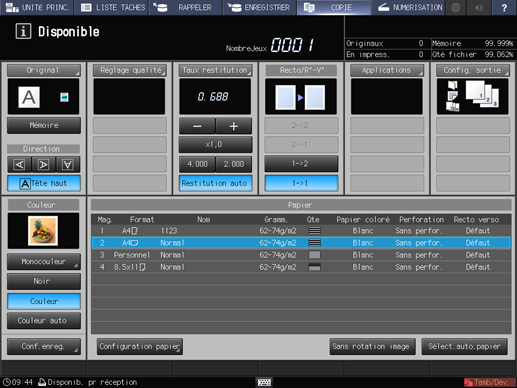Click the fruit color sample thumbnail
This screenshot has width=517, height=388.
point(43,231)
